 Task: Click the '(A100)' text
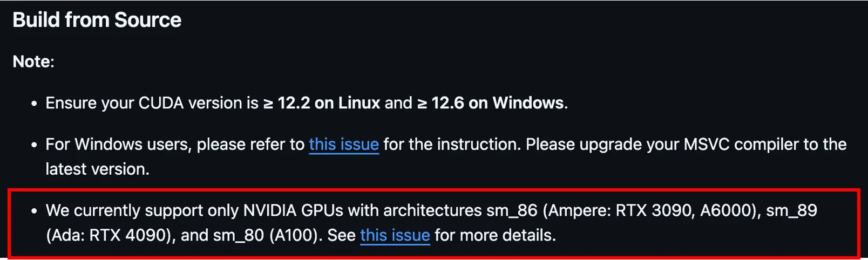click(295, 235)
